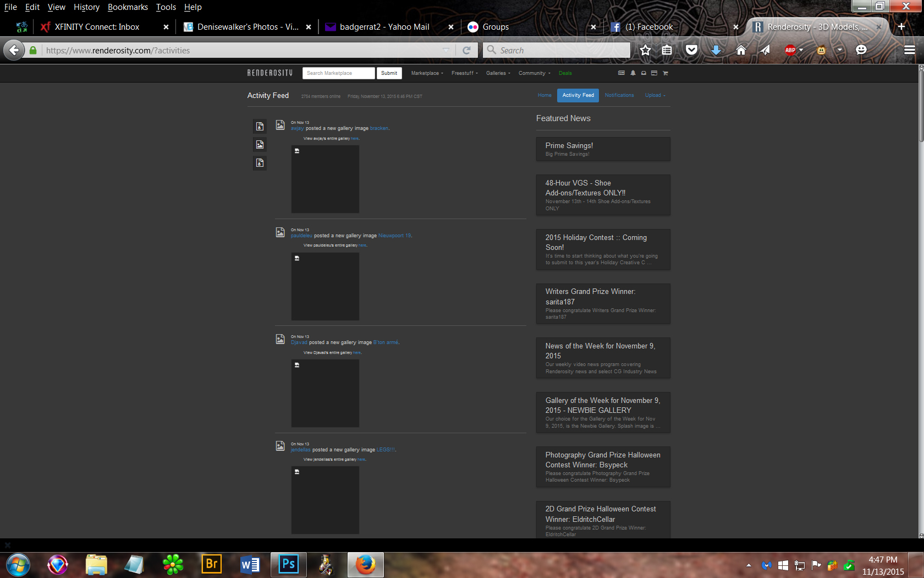The image size is (924, 578).
Task: Open the Greasemonkey dropdown arrow
Action: [x=839, y=50]
